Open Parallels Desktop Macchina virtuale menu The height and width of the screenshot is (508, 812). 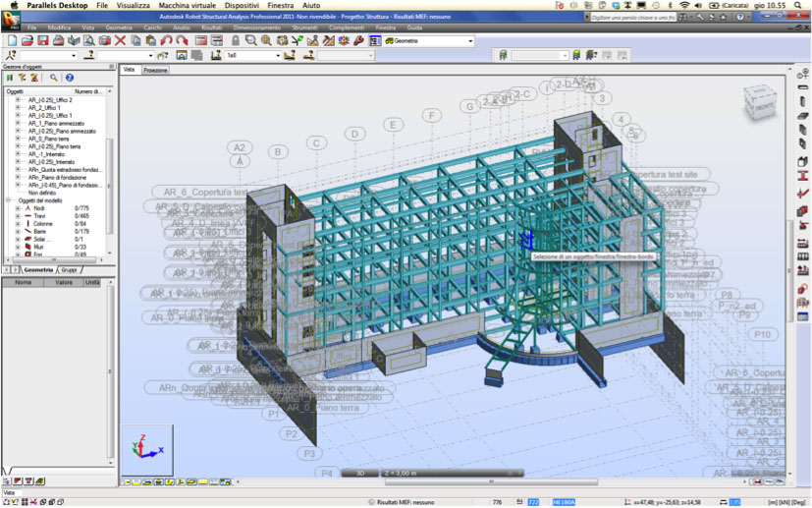point(187,5)
